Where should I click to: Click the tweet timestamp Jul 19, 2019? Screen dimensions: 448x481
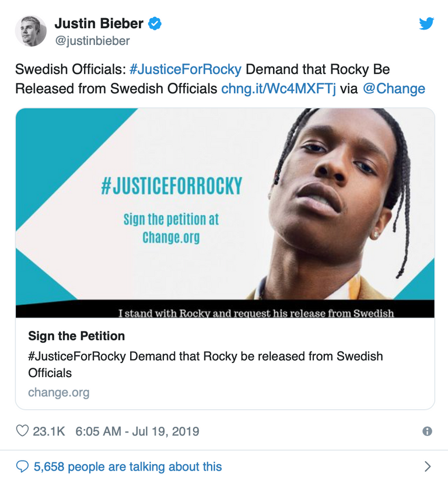pyautogui.click(x=138, y=431)
